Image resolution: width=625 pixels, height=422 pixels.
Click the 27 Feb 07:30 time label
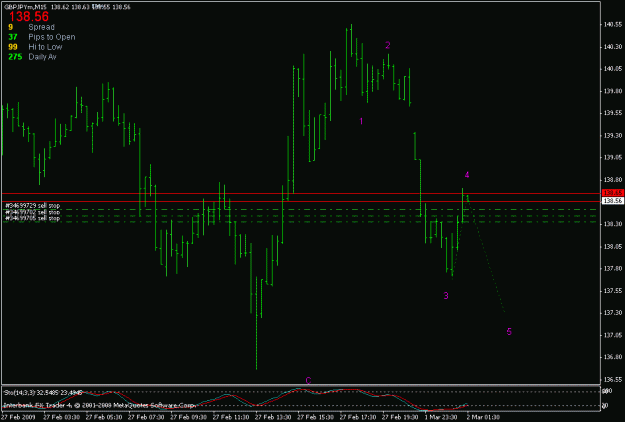[146, 417]
